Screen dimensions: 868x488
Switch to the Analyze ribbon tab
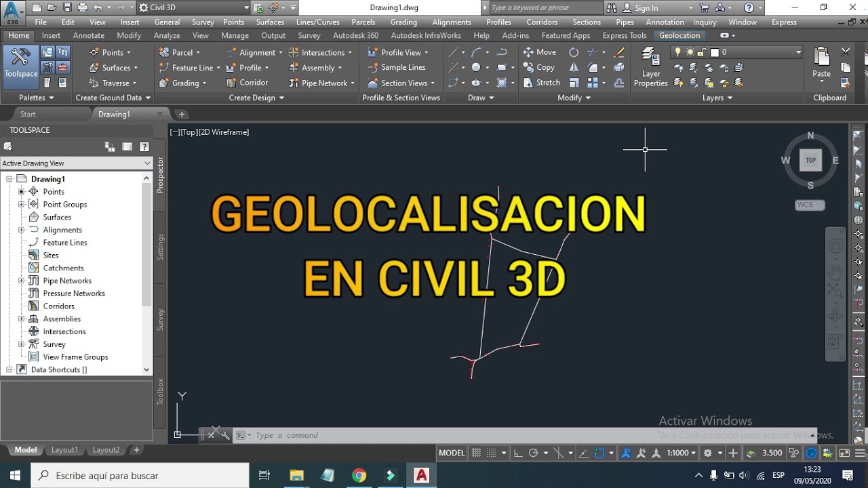[167, 35]
